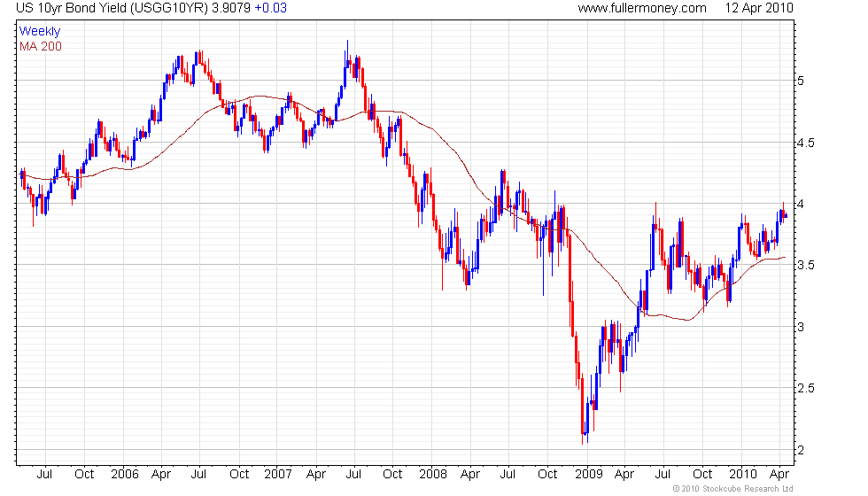Open the www.fullermoney.com link text

(642, 8)
